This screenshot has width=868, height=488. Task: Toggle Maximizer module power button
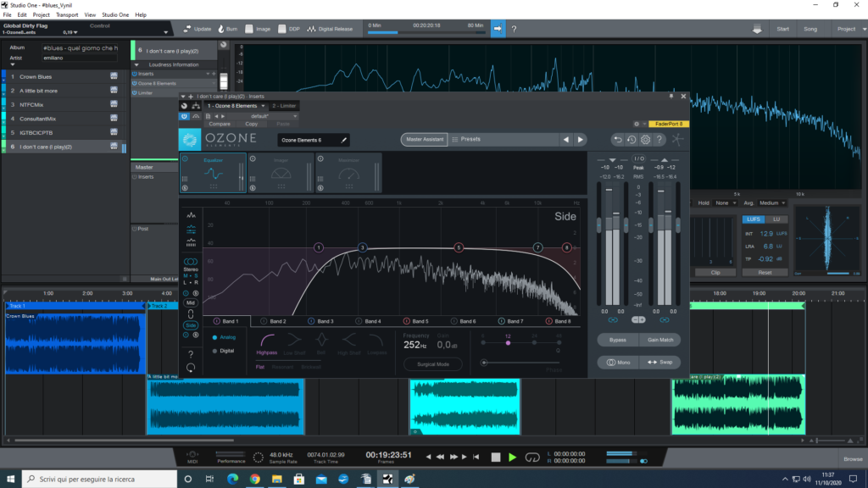320,158
